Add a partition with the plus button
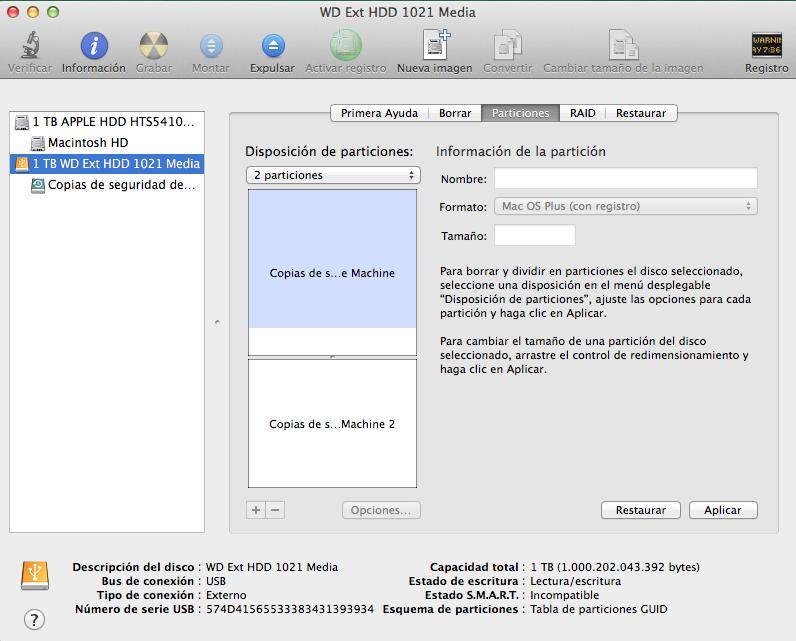The image size is (796, 641). point(256,510)
